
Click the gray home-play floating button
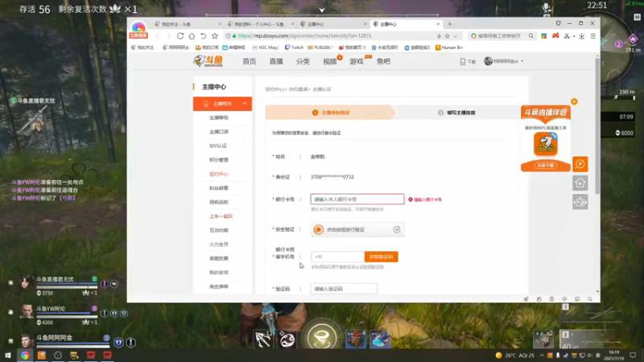[580, 183]
